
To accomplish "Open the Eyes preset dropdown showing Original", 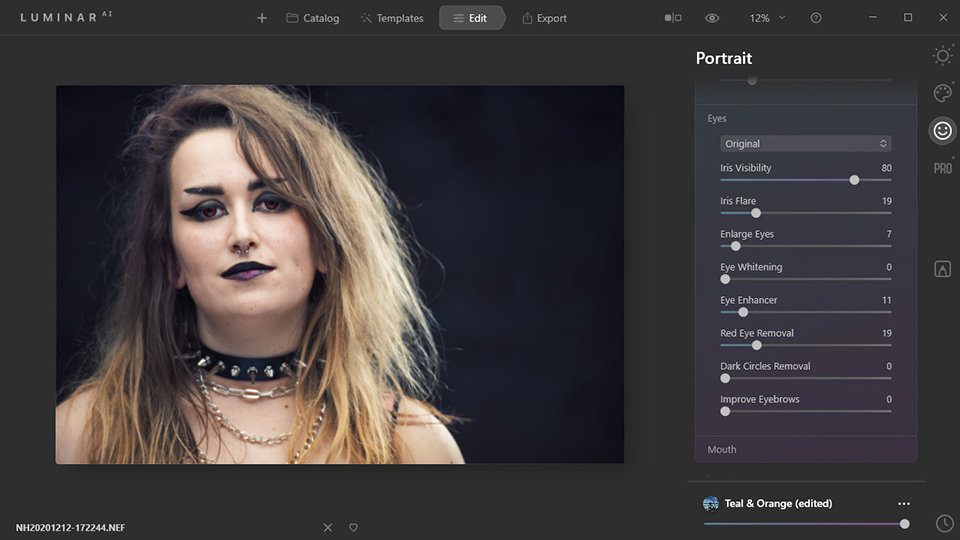I will [x=806, y=144].
